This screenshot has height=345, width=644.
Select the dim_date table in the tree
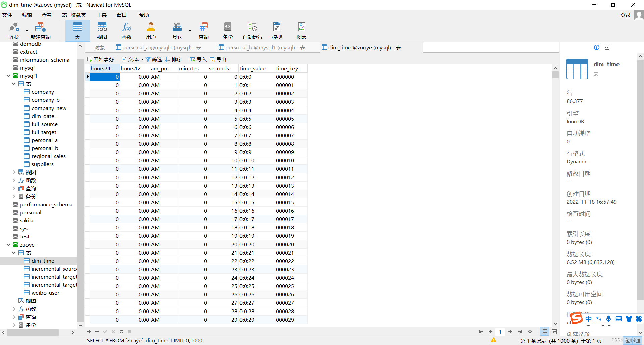click(43, 116)
